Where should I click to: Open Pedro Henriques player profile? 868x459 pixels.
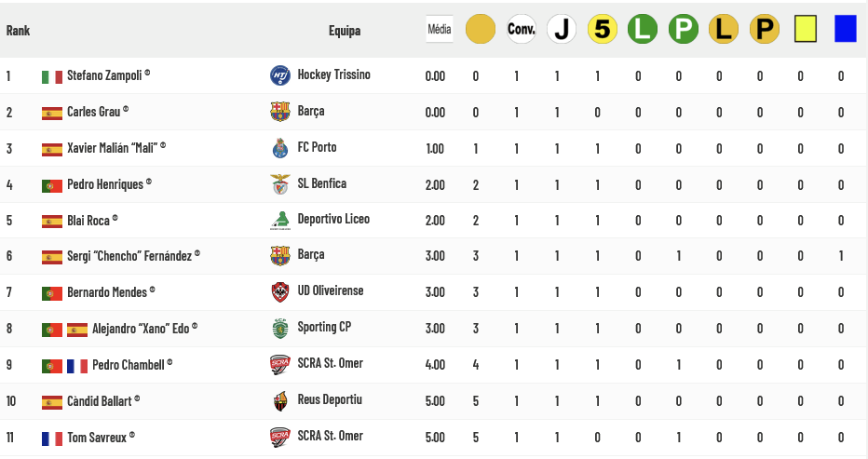click(105, 184)
